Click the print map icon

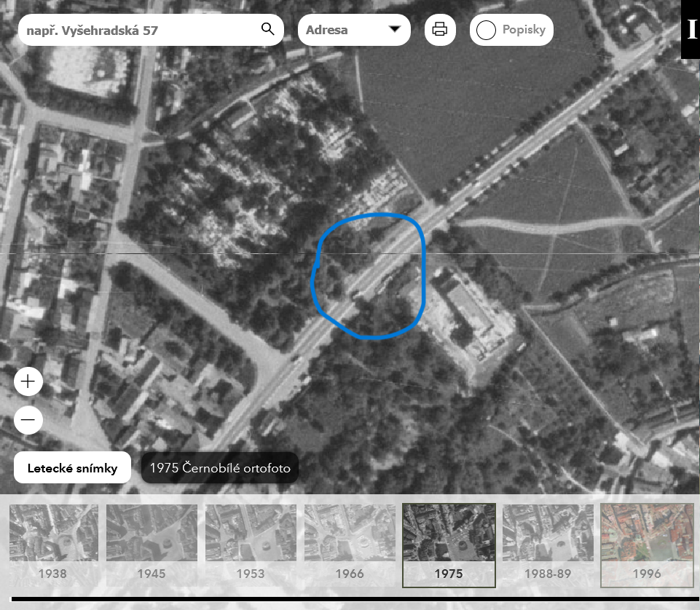[440, 29]
